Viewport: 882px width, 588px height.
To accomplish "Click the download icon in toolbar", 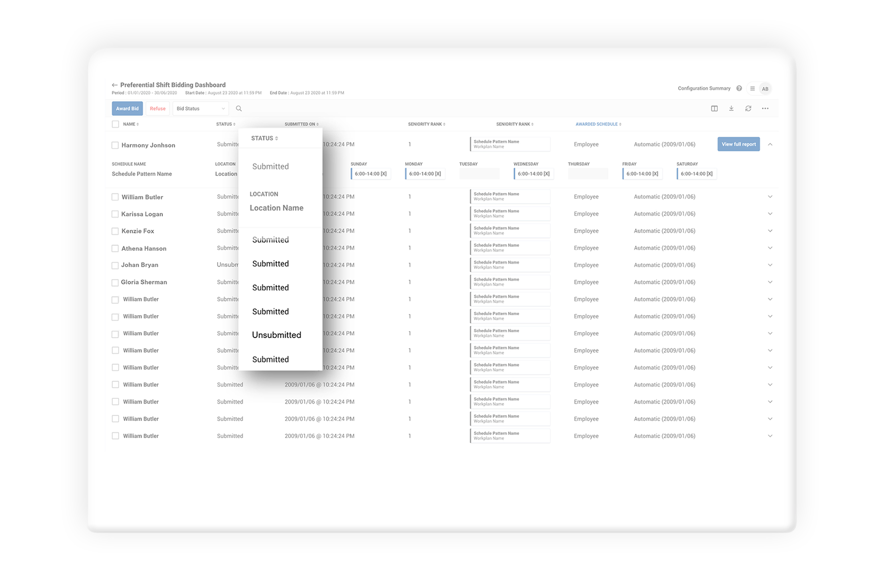I will (x=731, y=109).
